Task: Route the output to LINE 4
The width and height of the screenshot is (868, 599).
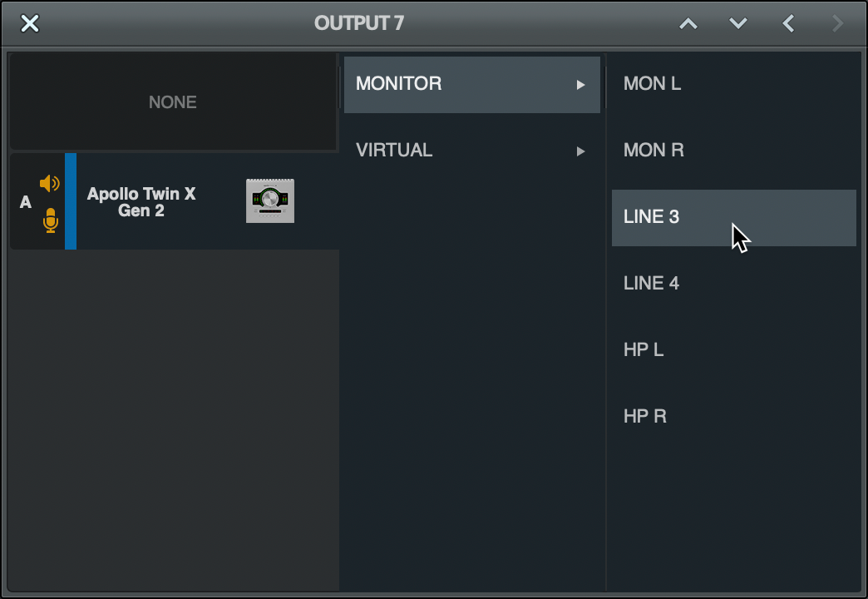Action: [652, 284]
